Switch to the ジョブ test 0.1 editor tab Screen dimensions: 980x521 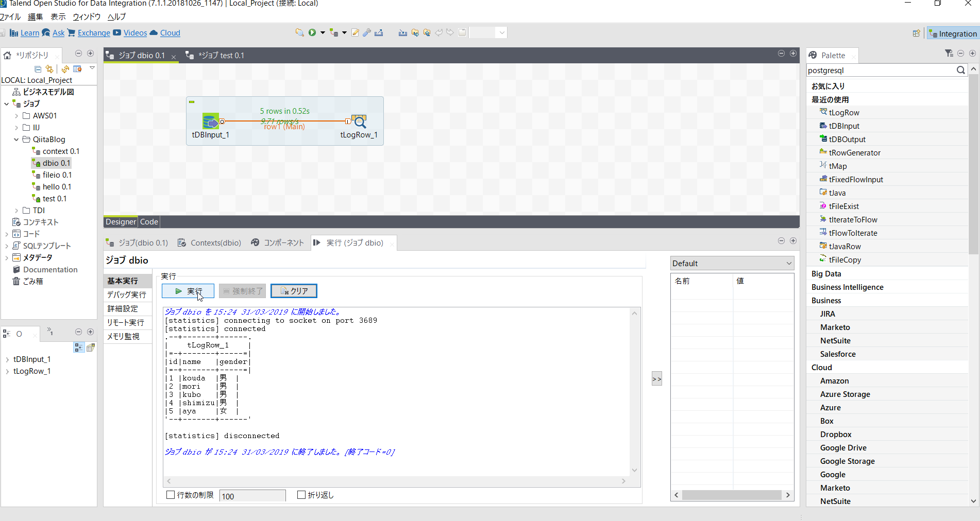pyautogui.click(x=221, y=56)
